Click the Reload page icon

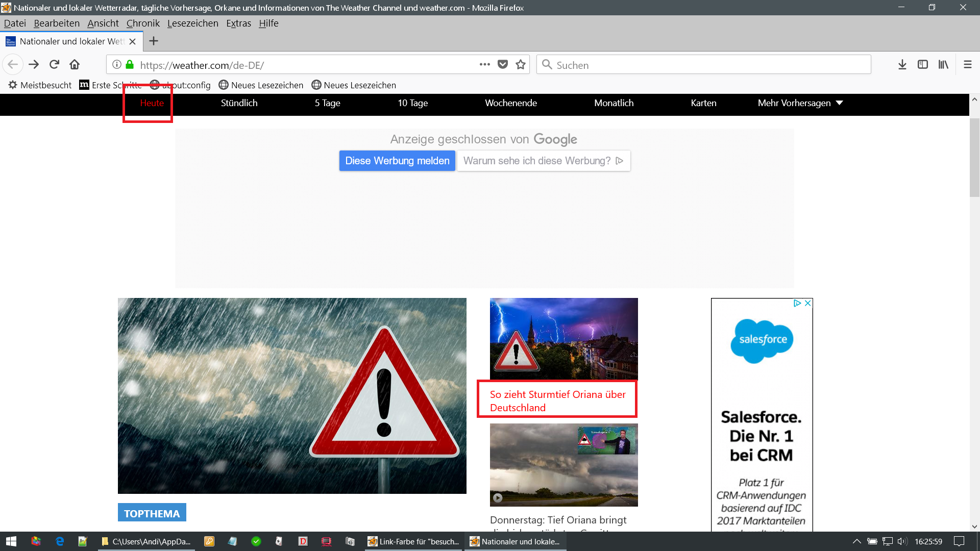pos(55,65)
